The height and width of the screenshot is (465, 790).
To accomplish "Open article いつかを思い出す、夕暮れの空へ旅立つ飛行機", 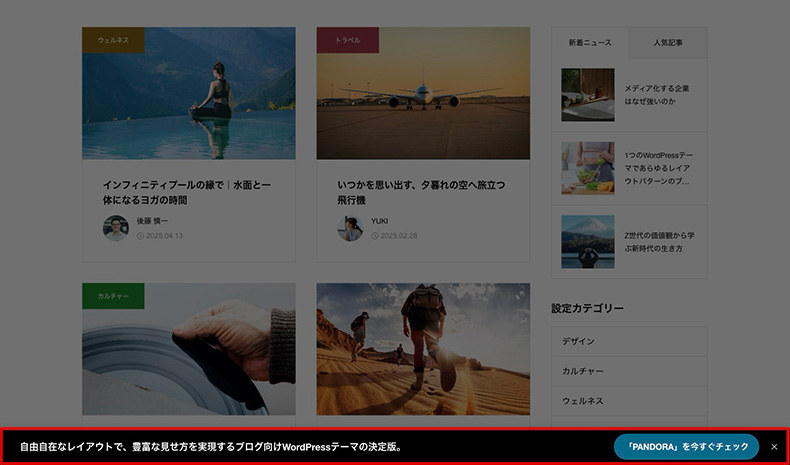I will [x=421, y=193].
